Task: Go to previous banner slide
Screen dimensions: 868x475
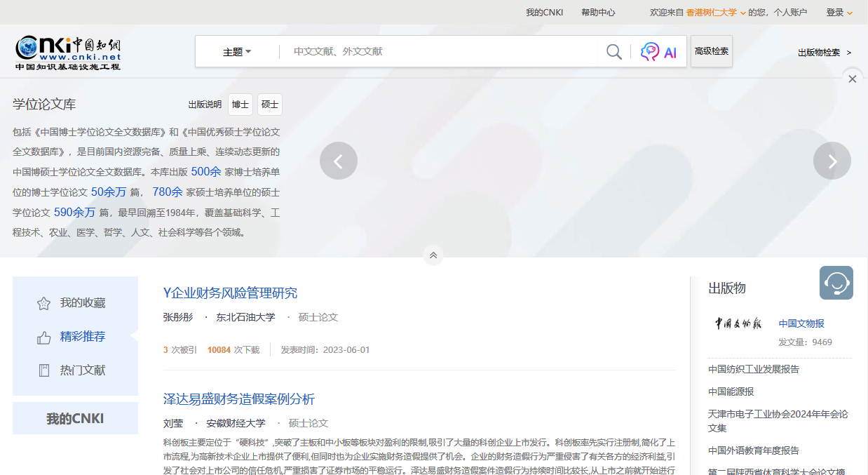Action: 338,161
